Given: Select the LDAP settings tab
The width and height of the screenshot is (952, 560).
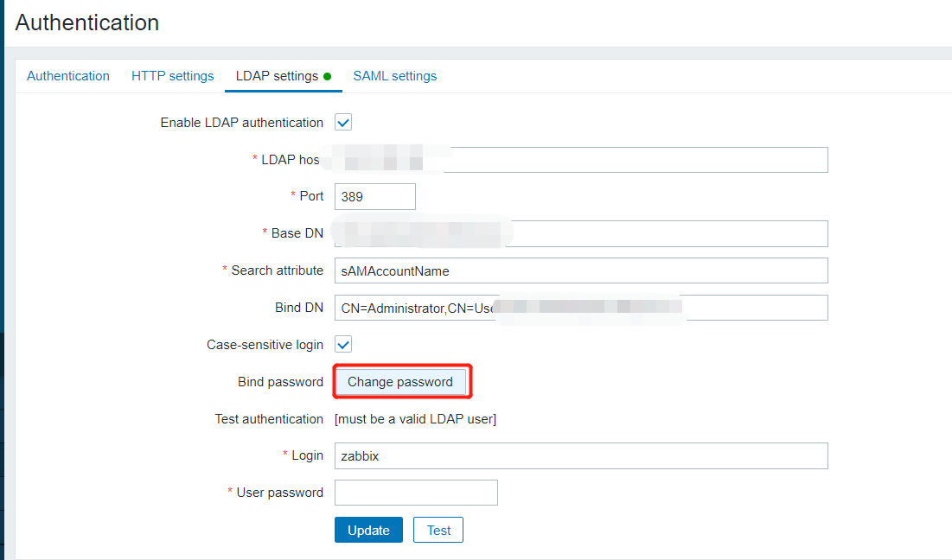Looking at the screenshot, I should pos(277,76).
